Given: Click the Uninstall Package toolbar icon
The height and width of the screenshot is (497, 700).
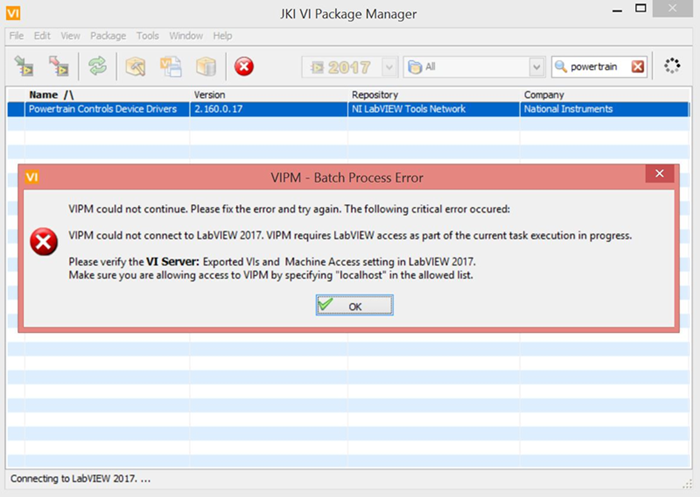Looking at the screenshot, I should click(58, 67).
